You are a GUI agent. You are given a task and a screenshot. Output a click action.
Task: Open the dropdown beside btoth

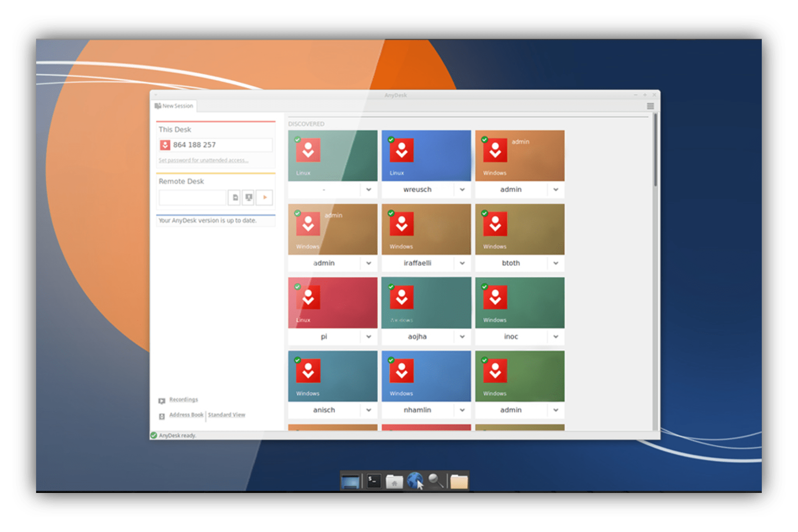click(555, 263)
